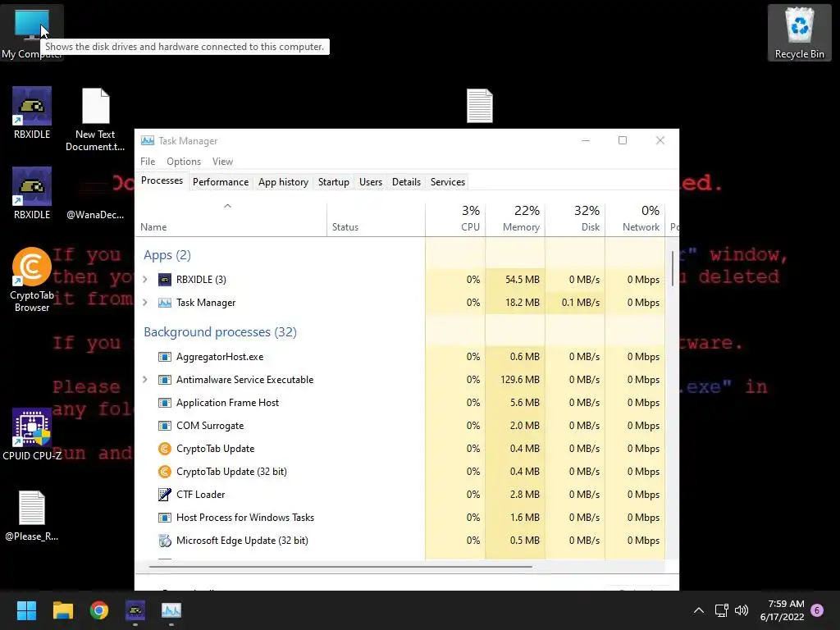The height and width of the screenshot is (630, 840).
Task: Click the vertical scrollbar in process list
Action: tap(673, 268)
